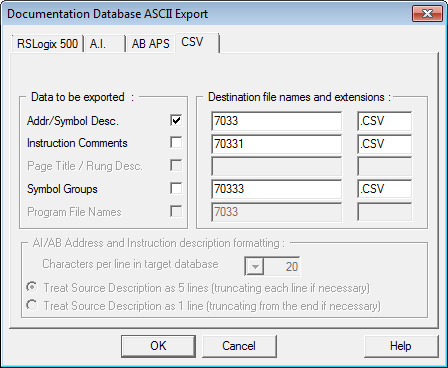
Task: Check the Symbol Groups checkbox
Action: 176,188
